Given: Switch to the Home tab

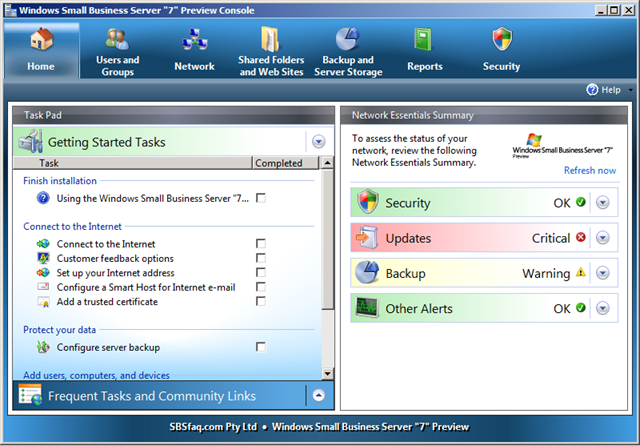Looking at the screenshot, I should click(x=41, y=50).
